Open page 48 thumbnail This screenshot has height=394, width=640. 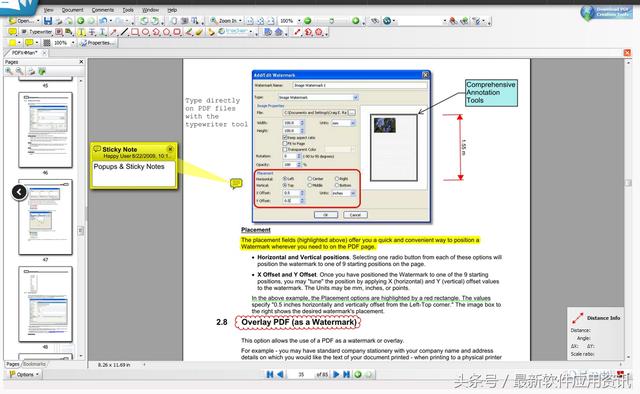click(45, 304)
